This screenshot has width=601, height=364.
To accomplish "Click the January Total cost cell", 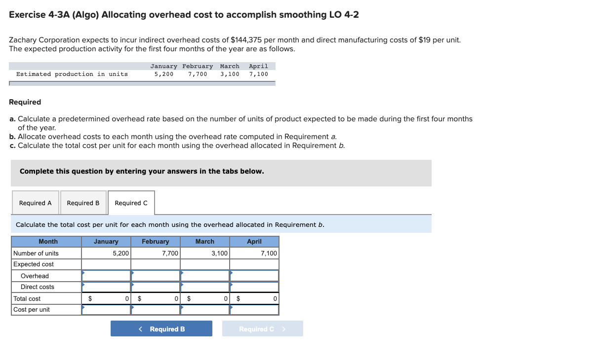I will click(x=106, y=298).
